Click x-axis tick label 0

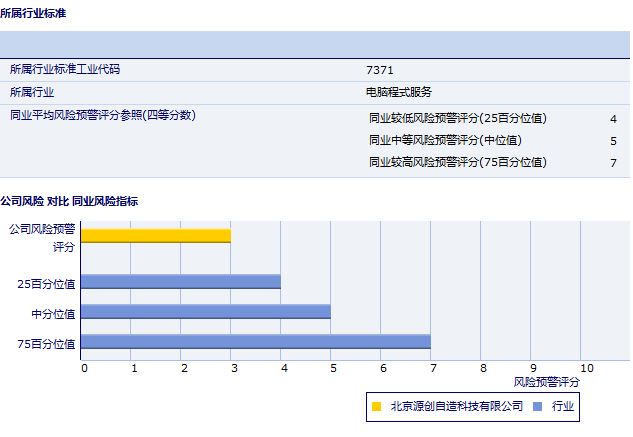pos(84,368)
